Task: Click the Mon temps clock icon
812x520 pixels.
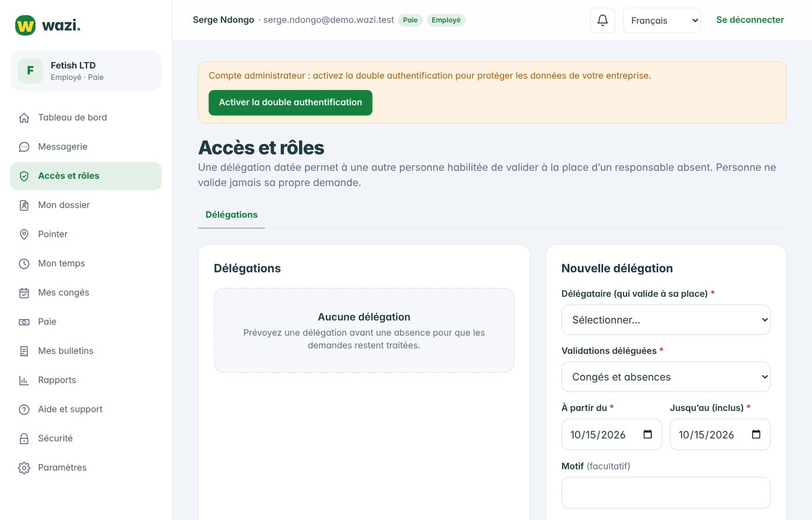Action: point(24,264)
